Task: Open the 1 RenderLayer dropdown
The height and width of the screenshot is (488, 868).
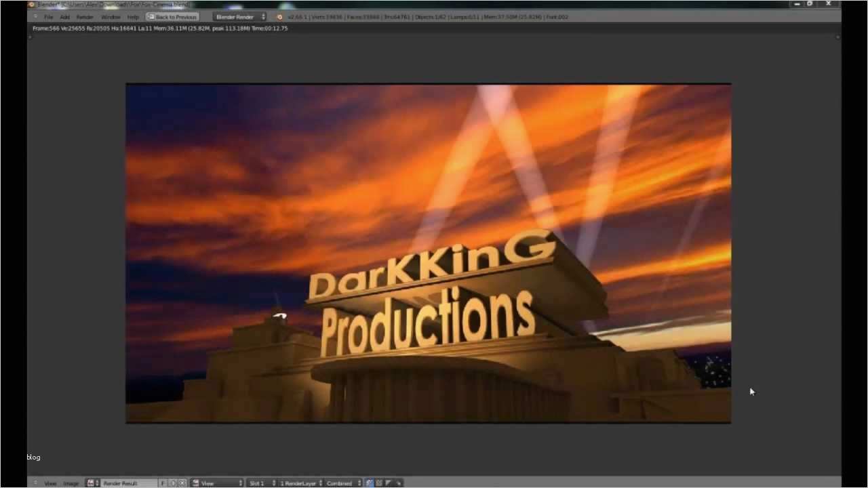Action: (300, 483)
